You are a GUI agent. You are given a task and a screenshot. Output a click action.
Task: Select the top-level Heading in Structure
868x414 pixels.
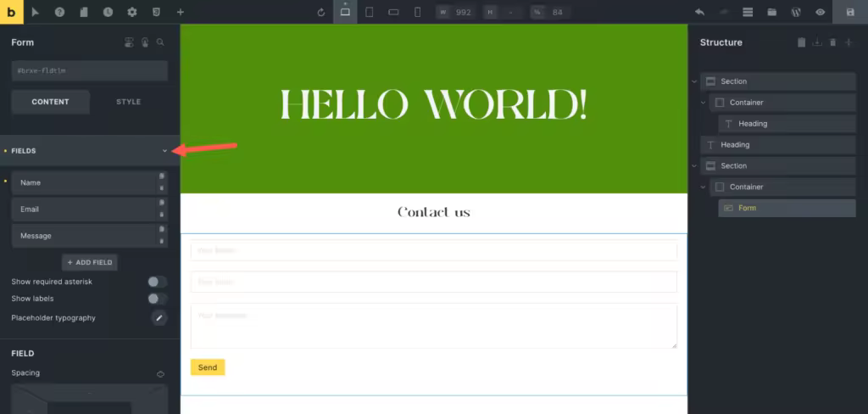pos(778,145)
